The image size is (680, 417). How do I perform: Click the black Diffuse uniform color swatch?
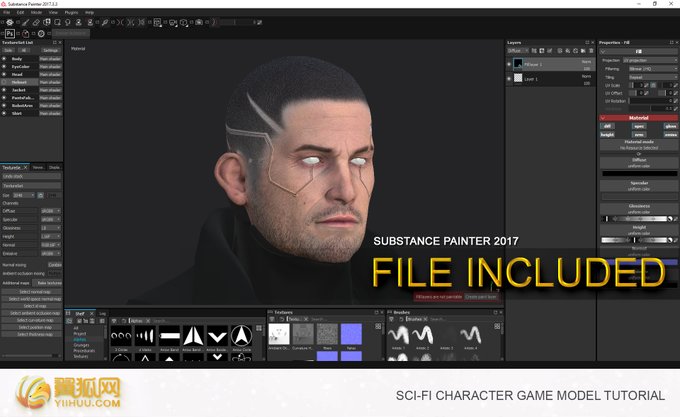pyautogui.click(x=640, y=173)
